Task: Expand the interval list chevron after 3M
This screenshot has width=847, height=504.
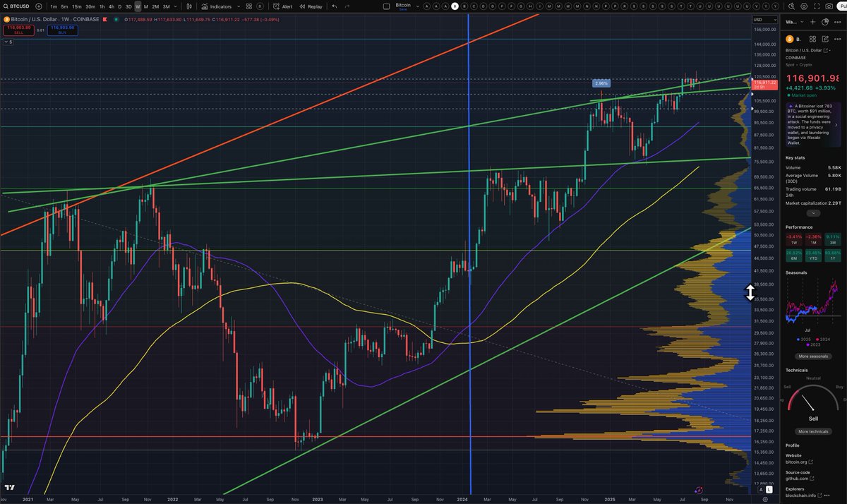Action: click(x=176, y=6)
